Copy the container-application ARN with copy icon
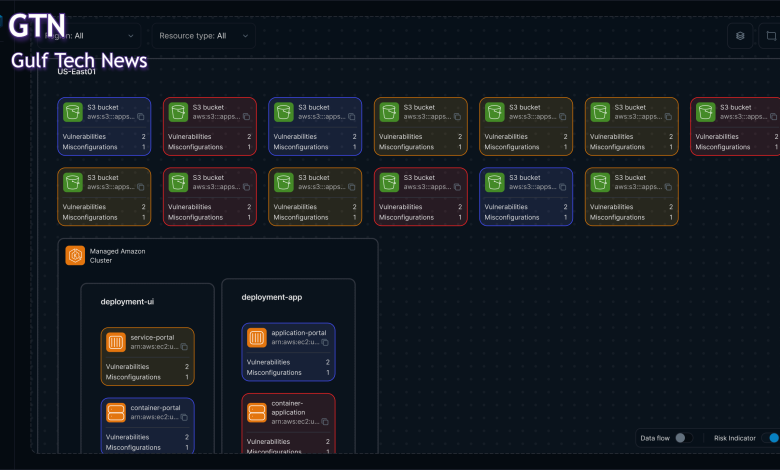 pos(326,422)
